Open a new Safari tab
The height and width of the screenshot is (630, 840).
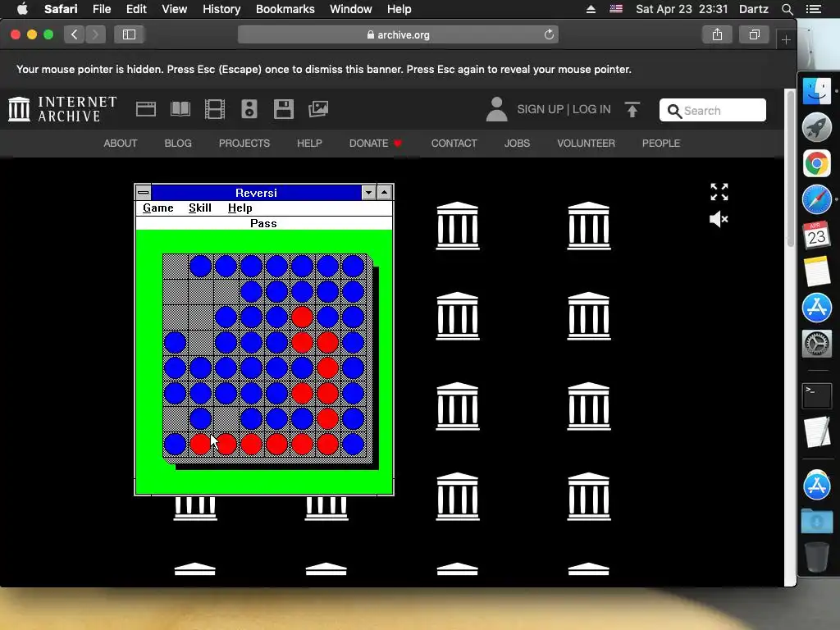coord(786,39)
